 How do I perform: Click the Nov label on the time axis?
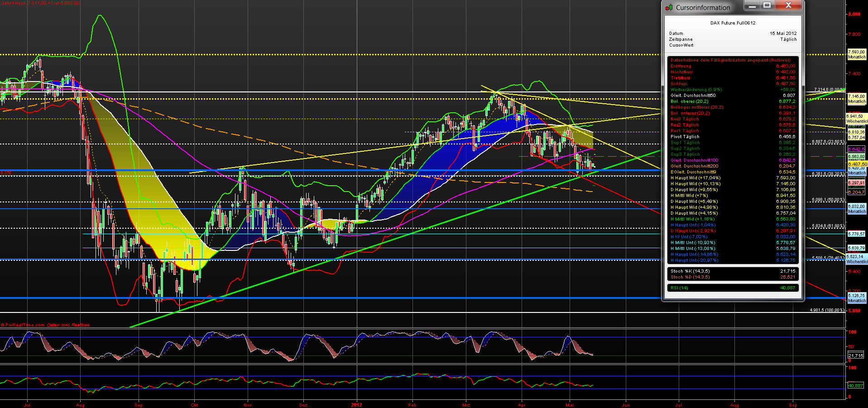tap(248, 405)
